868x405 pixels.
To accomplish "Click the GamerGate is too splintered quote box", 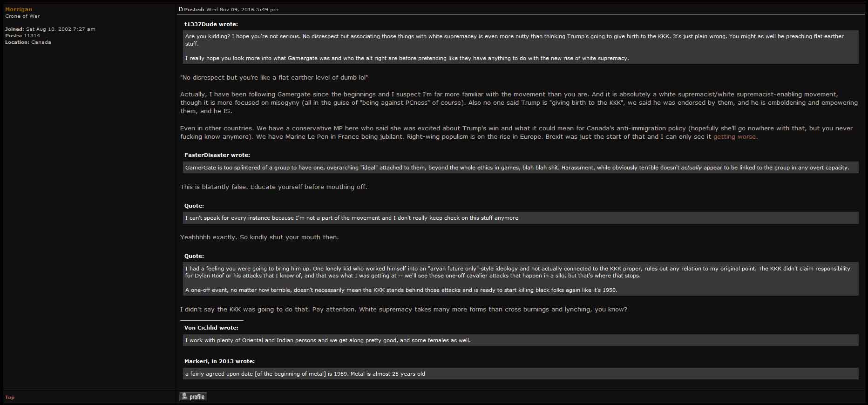I will click(x=521, y=168).
